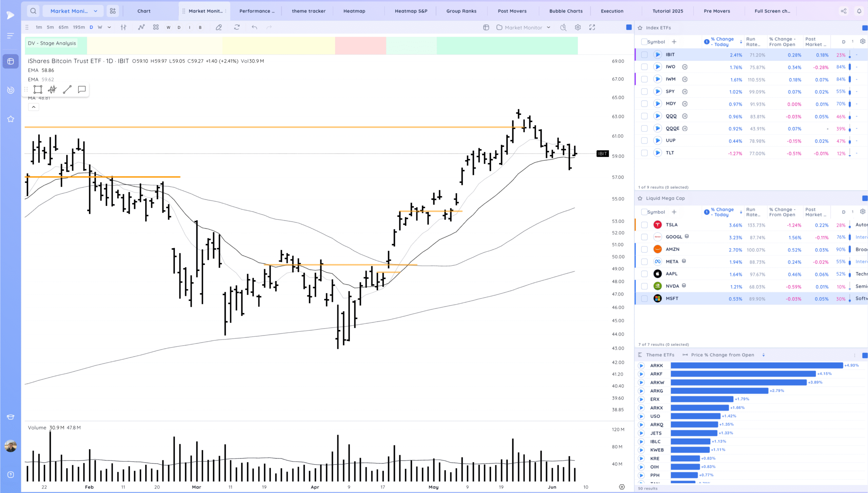Screen dimensions: 868x493
Task: Click the annotation comment tool icon
Action: click(82, 89)
